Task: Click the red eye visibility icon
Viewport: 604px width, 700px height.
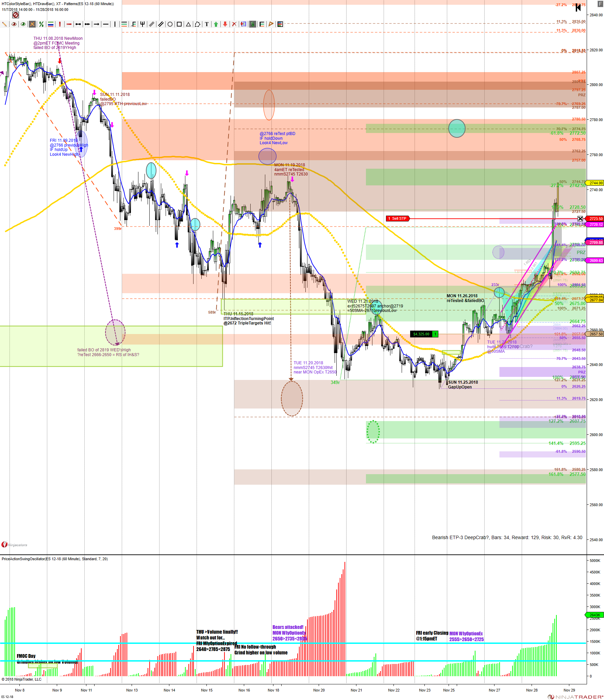Action: click(x=14, y=24)
